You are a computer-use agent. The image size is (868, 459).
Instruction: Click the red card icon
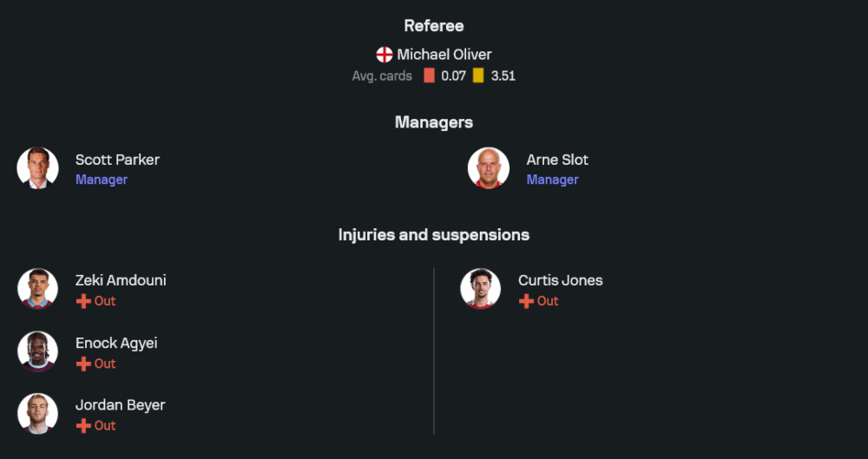pyautogui.click(x=429, y=75)
